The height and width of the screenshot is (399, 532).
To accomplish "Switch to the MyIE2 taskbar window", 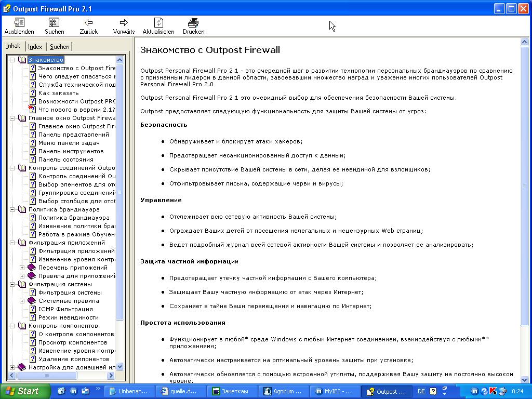I will click(x=335, y=392).
